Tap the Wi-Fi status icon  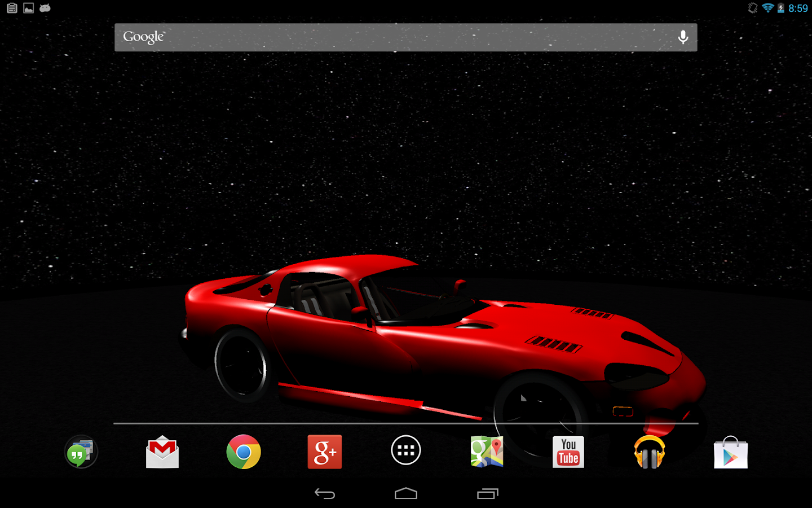click(x=767, y=8)
